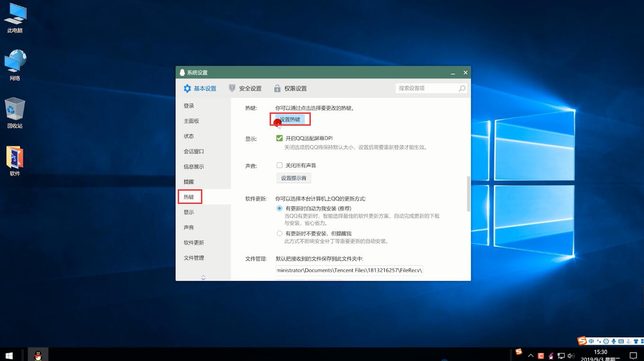Viewport: 644px width, 361px height.
Task: Click the file save path field
Action: pyautogui.click(x=349, y=270)
